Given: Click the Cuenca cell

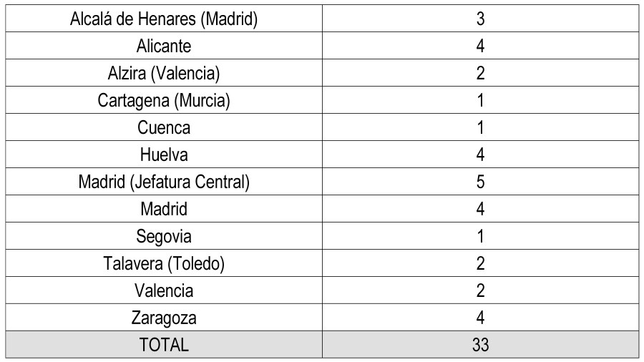Looking at the screenshot, I should tap(164, 128).
